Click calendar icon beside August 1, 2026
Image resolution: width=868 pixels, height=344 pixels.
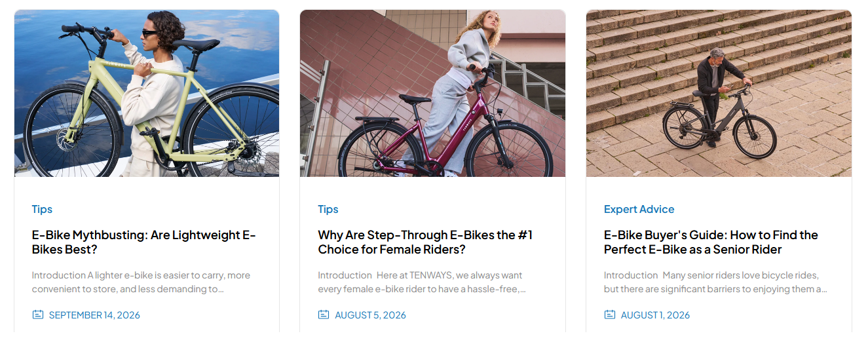tap(610, 315)
